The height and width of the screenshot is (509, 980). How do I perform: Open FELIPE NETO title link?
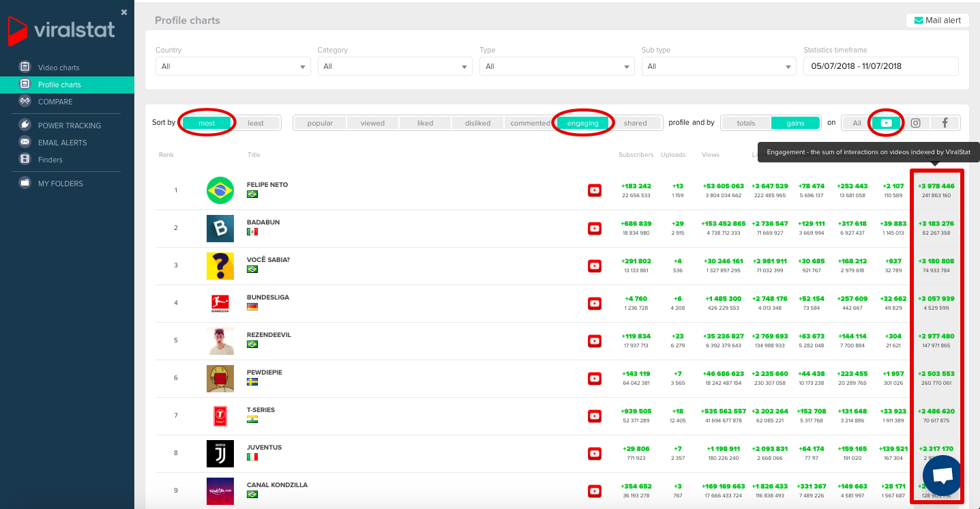[x=267, y=185]
